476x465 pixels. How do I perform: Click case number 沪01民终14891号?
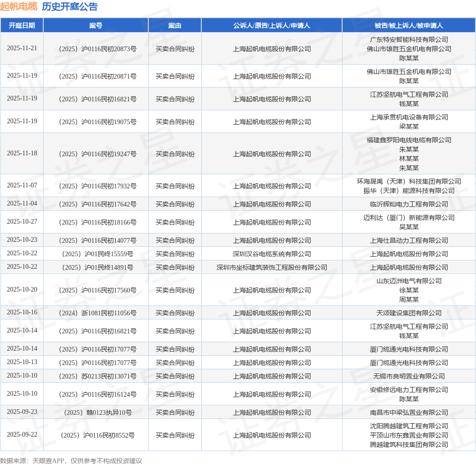point(98,267)
